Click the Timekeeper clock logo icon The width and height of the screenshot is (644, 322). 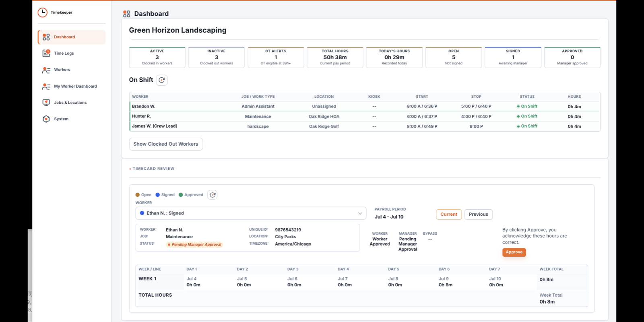(42, 12)
